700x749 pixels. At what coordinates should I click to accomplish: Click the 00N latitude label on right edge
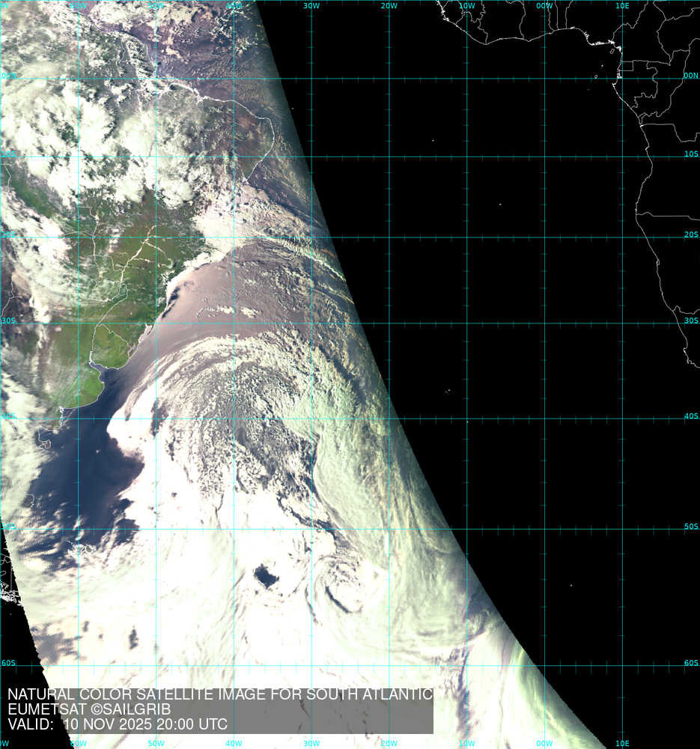691,76
